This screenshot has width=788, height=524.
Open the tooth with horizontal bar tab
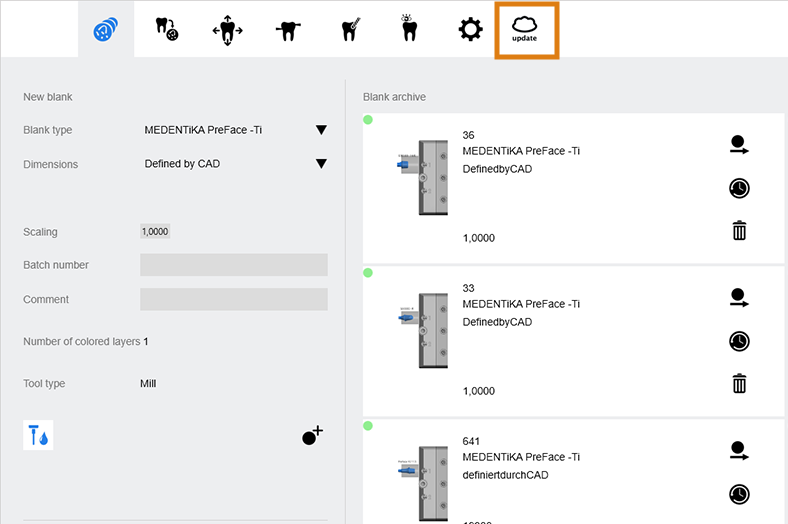[x=288, y=31]
